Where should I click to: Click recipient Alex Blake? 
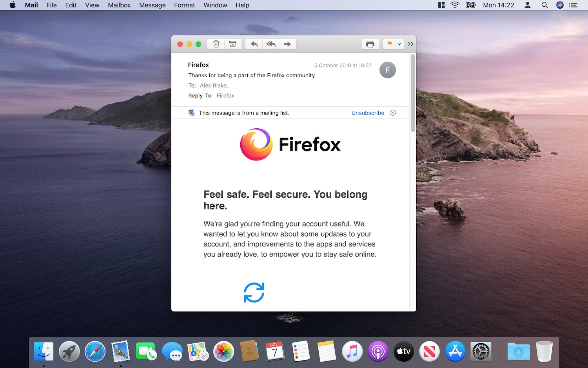[x=213, y=85]
